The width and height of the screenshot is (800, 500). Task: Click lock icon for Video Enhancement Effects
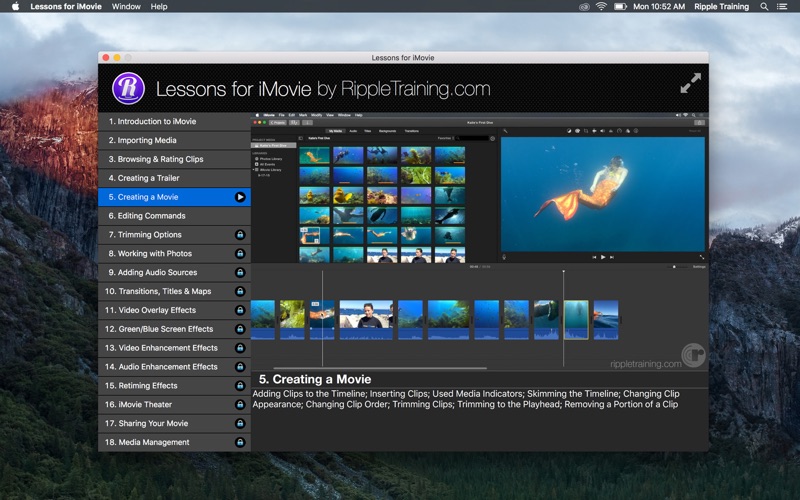click(240, 348)
